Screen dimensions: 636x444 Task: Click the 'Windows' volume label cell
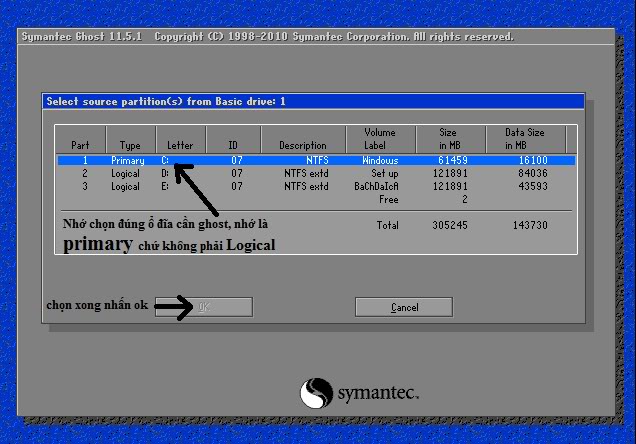click(x=380, y=161)
